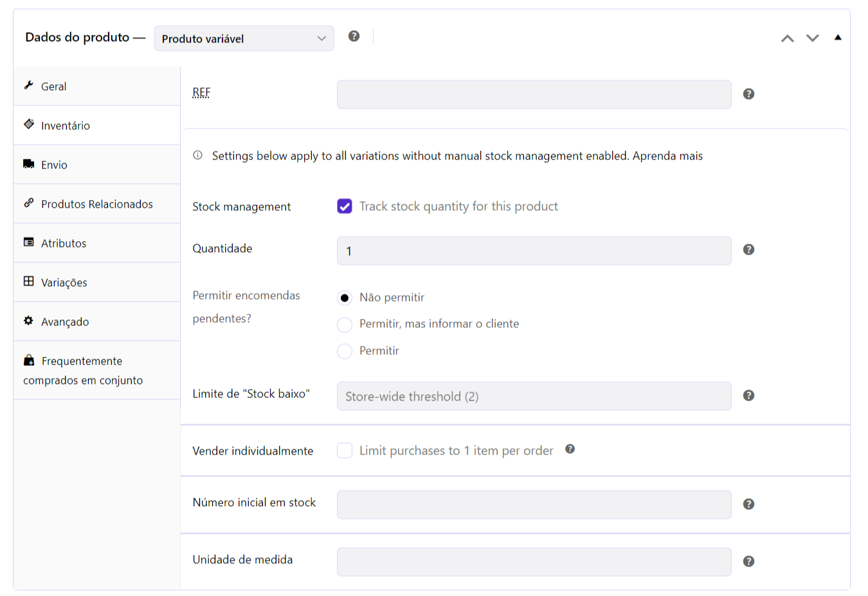Click the info icon before Settings notice

pos(198,155)
